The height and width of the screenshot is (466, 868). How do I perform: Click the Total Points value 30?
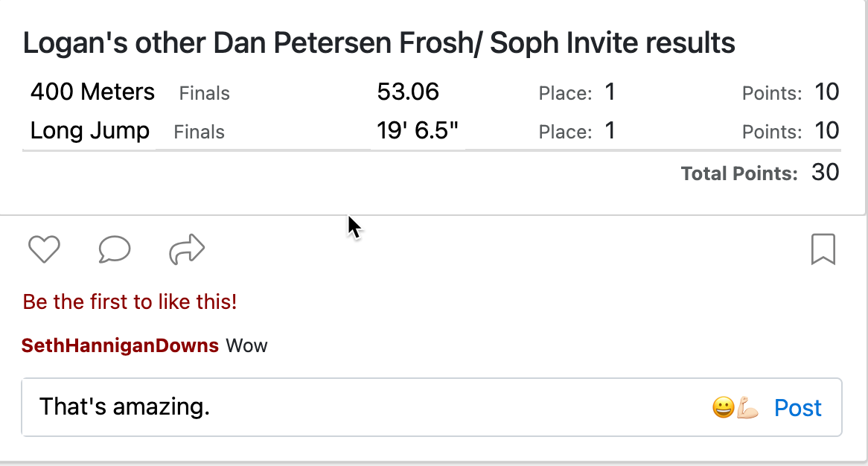click(x=826, y=173)
